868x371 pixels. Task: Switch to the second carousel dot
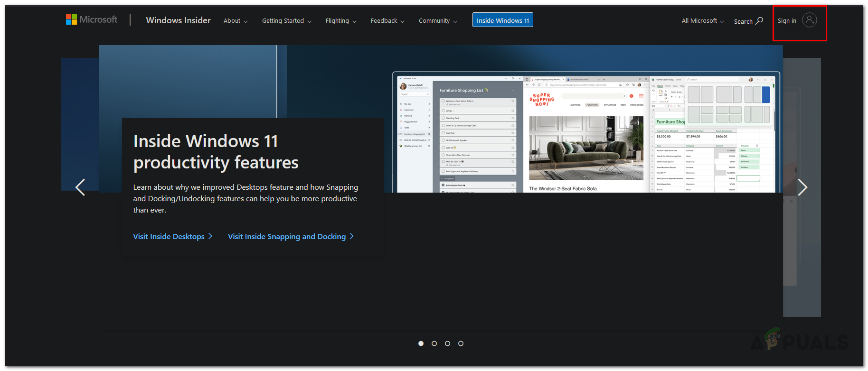(x=434, y=343)
